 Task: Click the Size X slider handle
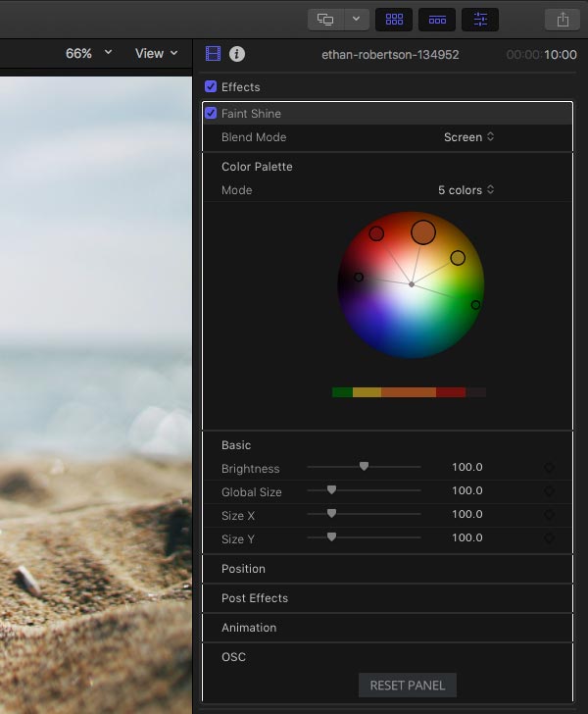pos(332,514)
